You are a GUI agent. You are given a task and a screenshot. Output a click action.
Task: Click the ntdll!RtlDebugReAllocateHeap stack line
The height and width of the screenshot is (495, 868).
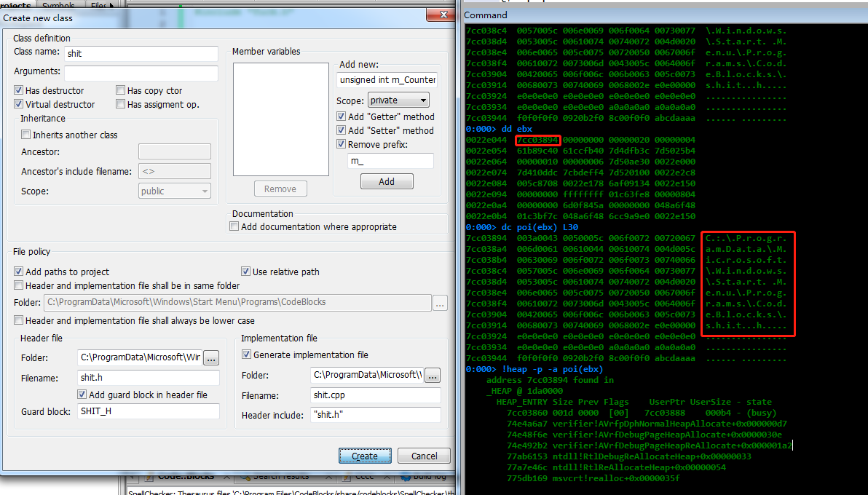point(629,457)
